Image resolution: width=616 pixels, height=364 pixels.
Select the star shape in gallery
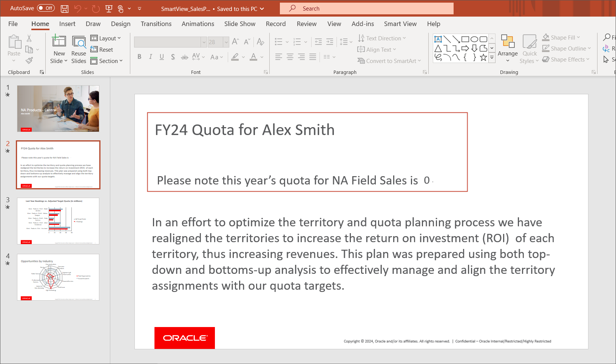pos(483,57)
